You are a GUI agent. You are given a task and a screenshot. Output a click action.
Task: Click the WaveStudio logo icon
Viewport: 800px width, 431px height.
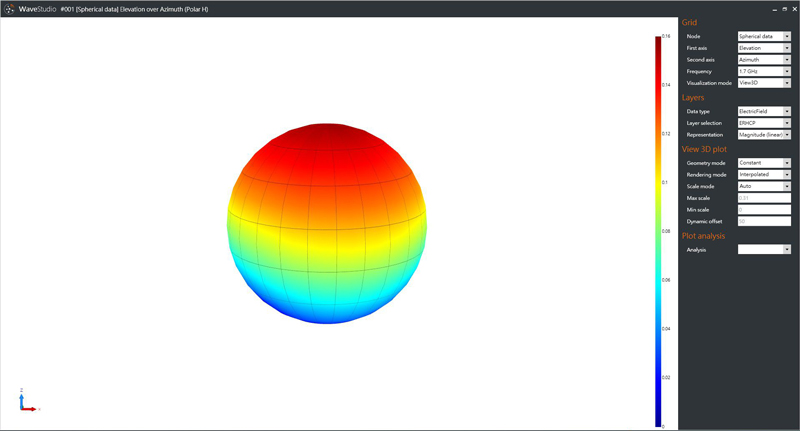9,8
